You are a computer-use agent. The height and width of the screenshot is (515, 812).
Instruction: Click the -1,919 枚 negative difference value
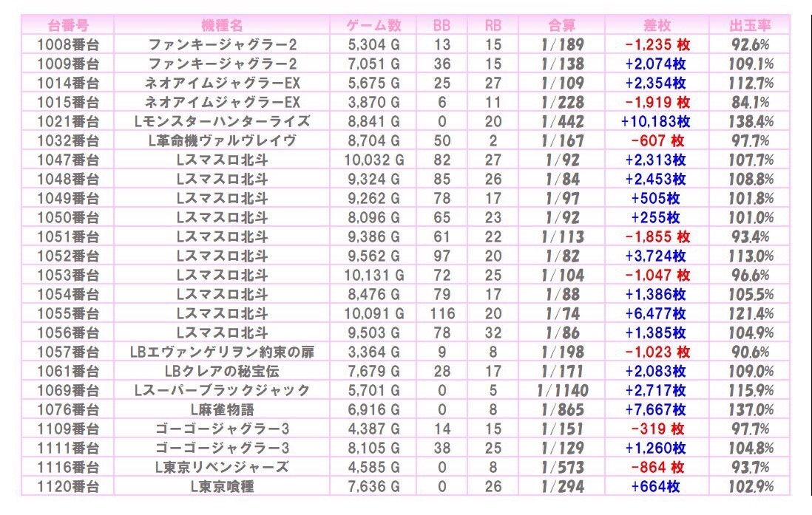[x=655, y=102]
